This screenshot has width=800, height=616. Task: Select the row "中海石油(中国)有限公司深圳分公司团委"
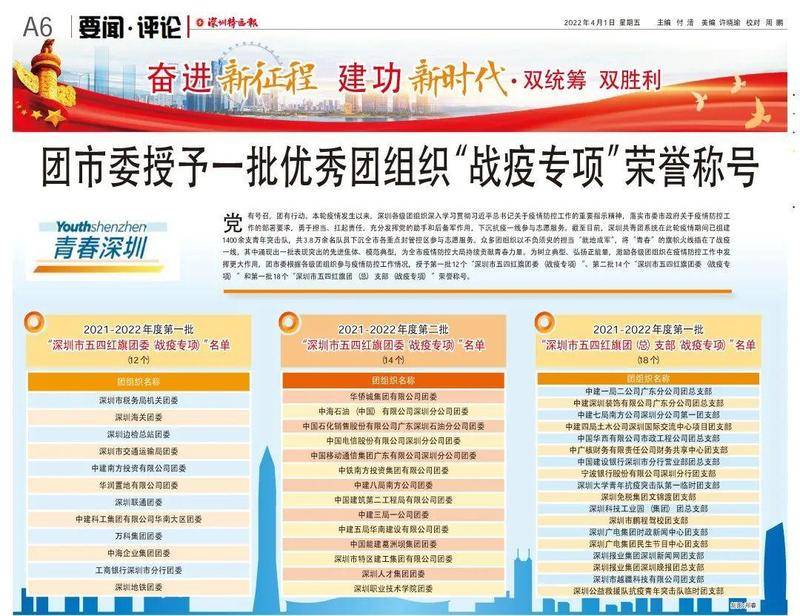(x=393, y=411)
